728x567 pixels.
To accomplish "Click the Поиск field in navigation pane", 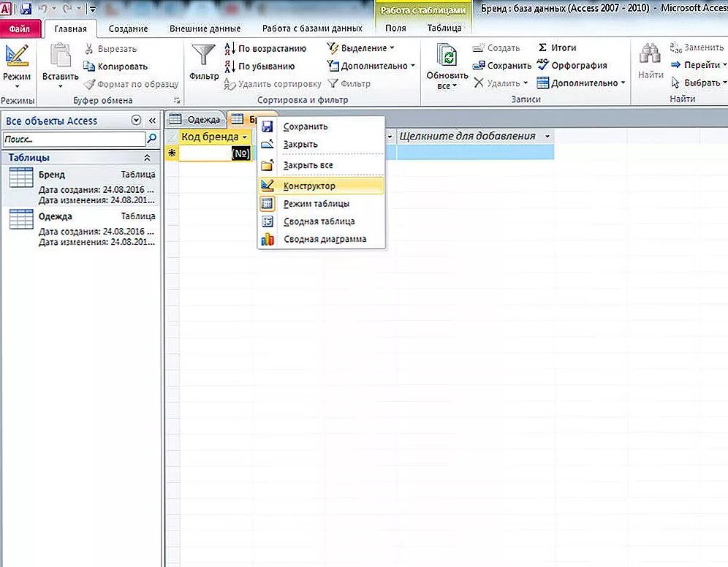I will (74, 139).
